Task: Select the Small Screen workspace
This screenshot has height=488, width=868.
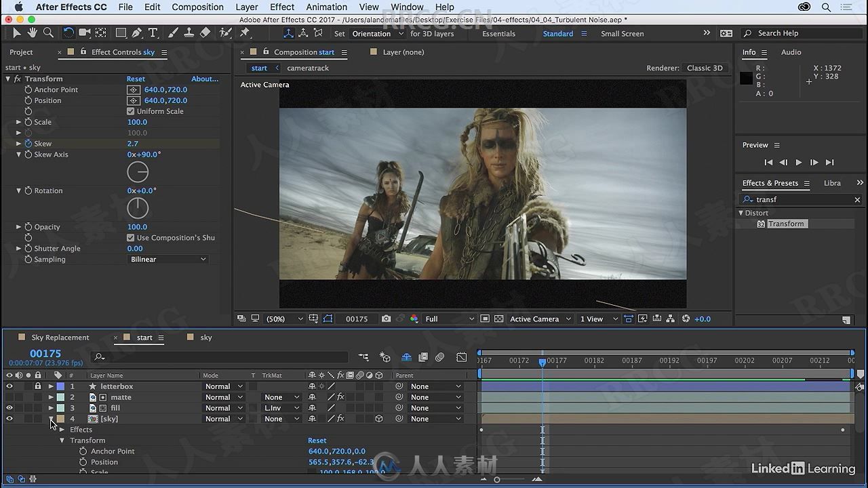Action: (x=622, y=33)
